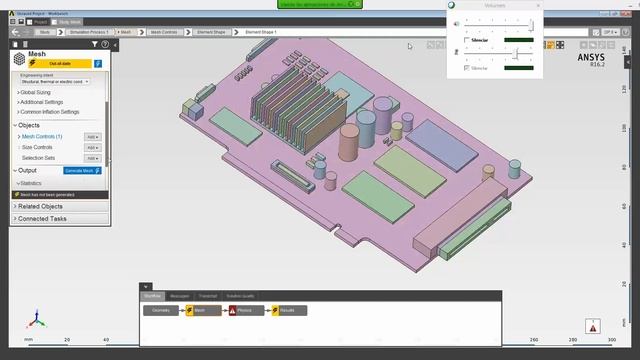Click the Out-of-date status button
Image resolution: width=640 pixels, height=360 pixels.
(x=60, y=64)
